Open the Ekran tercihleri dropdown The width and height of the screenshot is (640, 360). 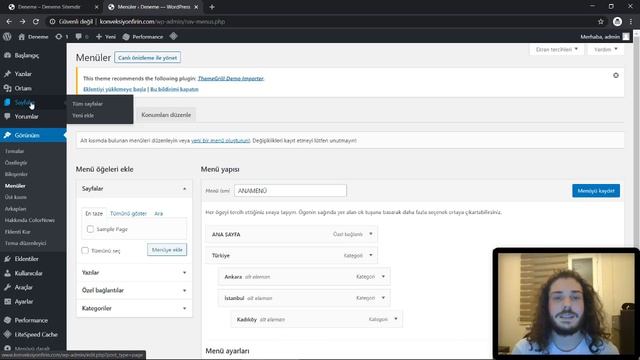tap(556, 49)
